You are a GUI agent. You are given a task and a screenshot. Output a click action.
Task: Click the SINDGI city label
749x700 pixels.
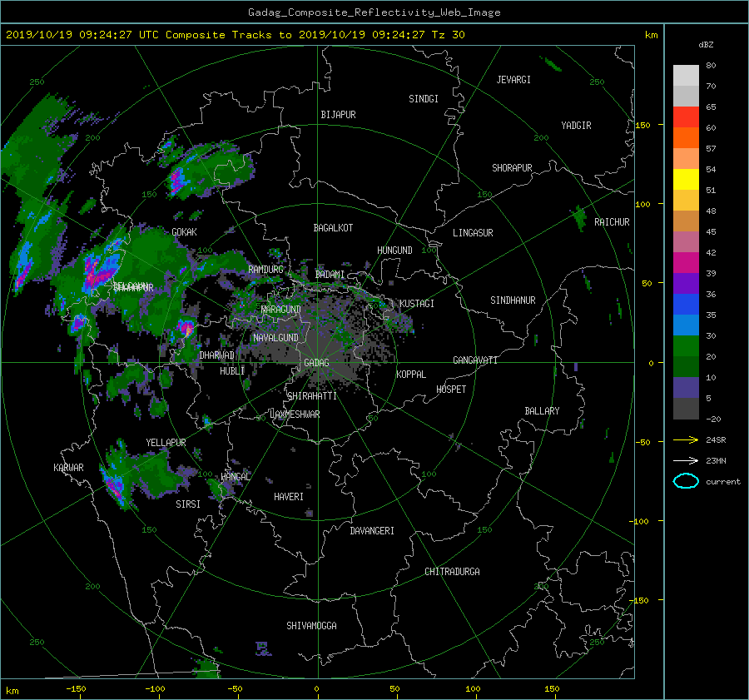point(424,99)
